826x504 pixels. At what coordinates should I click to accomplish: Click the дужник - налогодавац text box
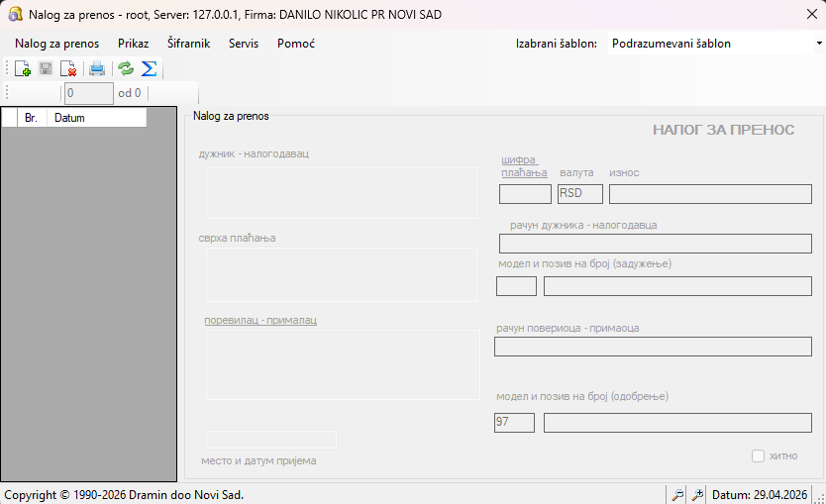tap(342, 192)
